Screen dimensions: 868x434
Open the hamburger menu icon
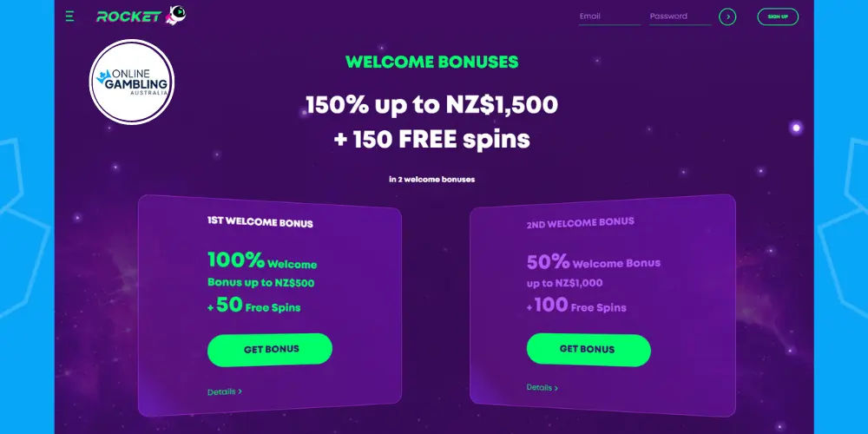[x=69, y=16]
